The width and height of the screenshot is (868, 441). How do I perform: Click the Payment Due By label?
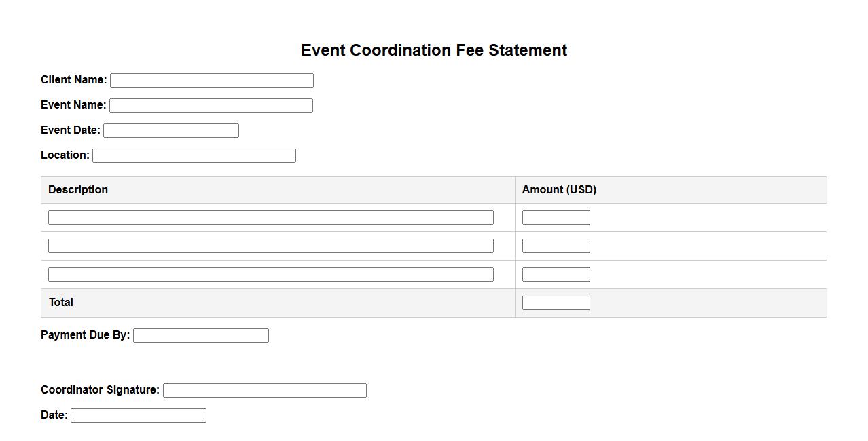tap(85, 335)
